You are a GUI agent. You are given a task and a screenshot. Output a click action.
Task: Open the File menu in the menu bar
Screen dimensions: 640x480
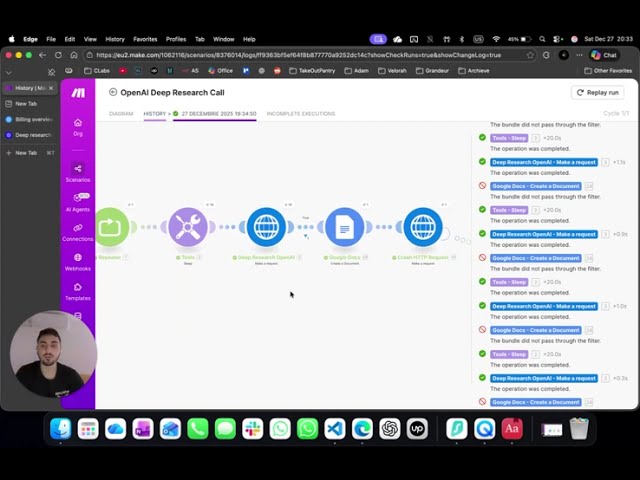[x=51, y=39]
